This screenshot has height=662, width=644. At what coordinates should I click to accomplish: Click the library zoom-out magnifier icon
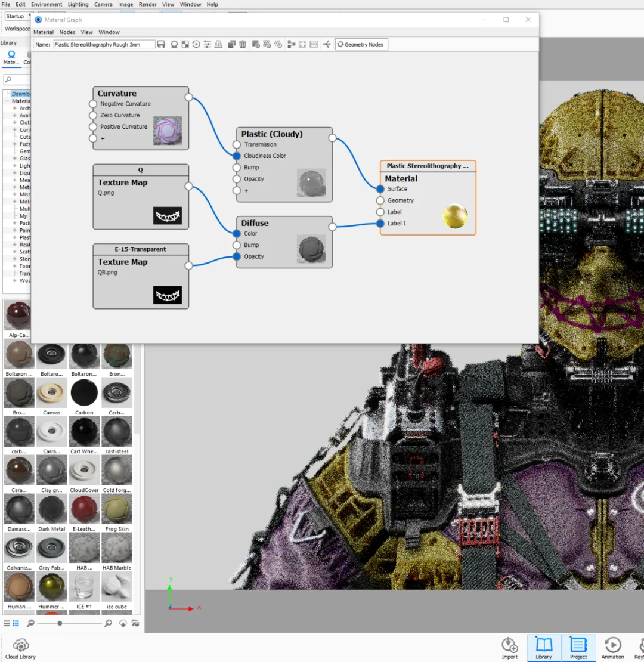pos(30,623)
